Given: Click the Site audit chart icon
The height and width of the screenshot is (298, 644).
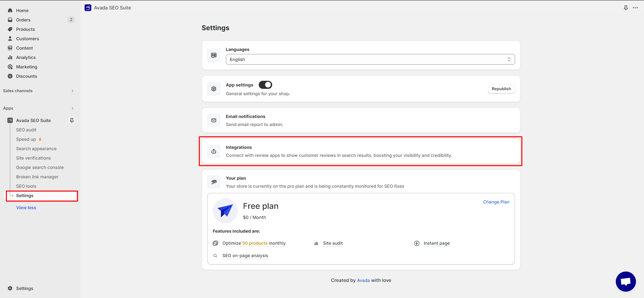Looking at the screenshot, I should point(316,243).
